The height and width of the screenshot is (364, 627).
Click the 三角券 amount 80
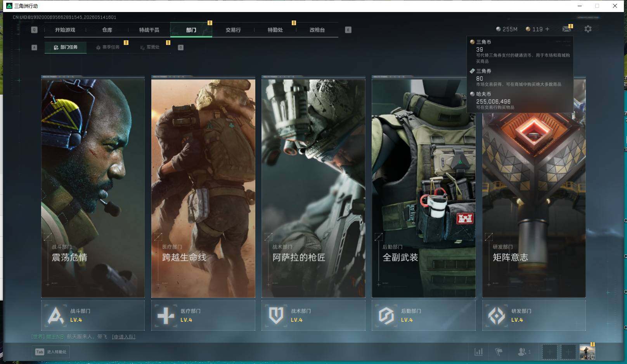[480, 78]
